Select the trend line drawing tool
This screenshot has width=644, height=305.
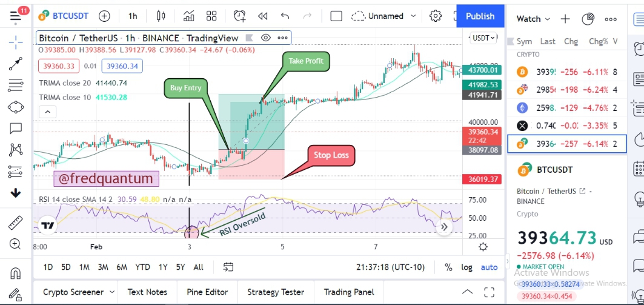click(x=16, y=64)
